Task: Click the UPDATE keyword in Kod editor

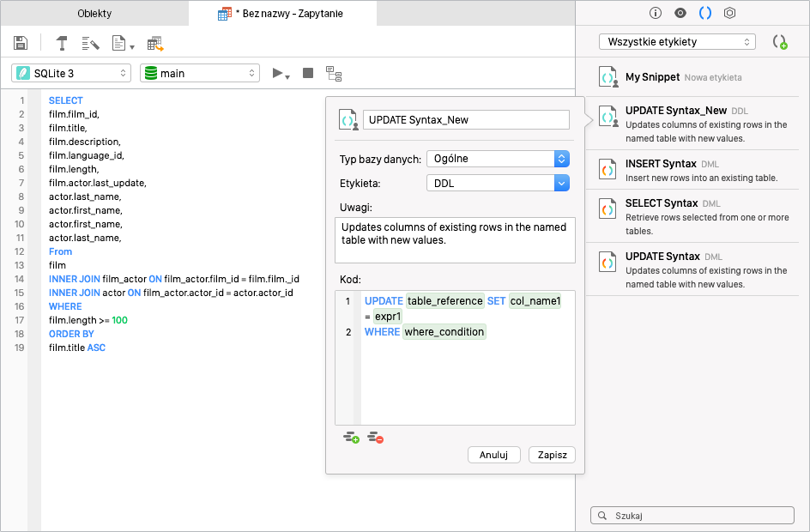Action: (x=384, y=301)
